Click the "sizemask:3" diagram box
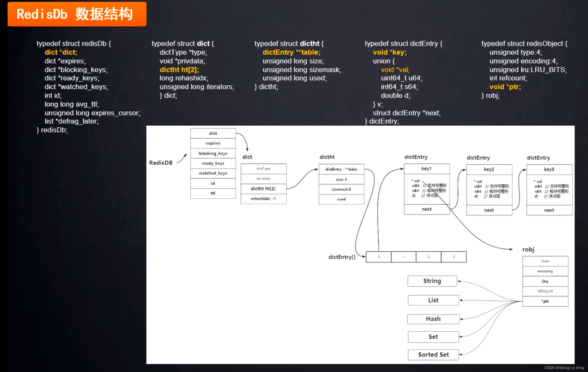 pos(341,189)
